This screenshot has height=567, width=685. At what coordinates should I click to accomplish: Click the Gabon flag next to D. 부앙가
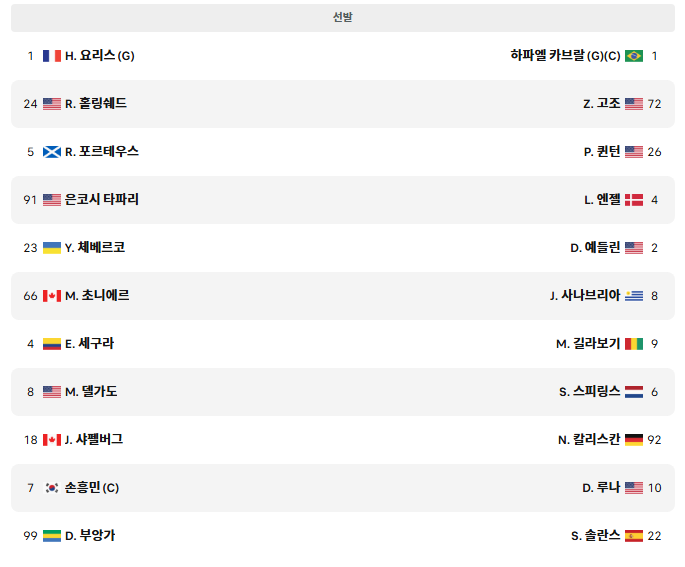52,536
